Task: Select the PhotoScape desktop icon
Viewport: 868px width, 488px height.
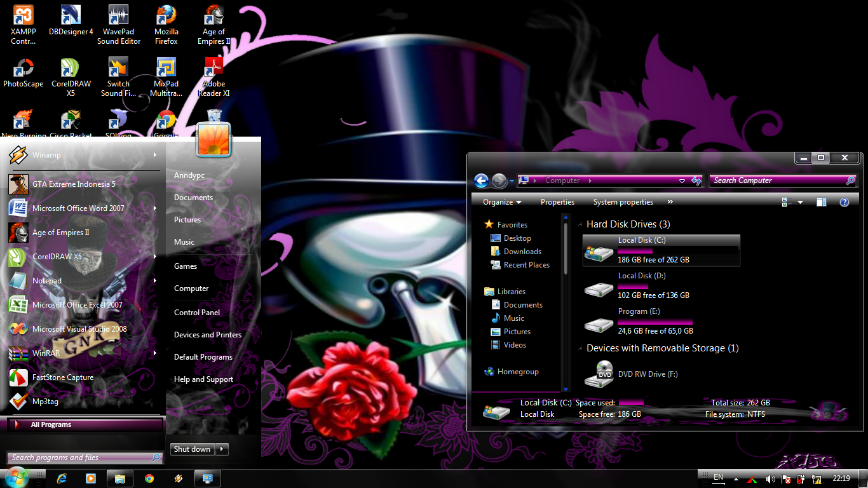Action: coord(24,72)
